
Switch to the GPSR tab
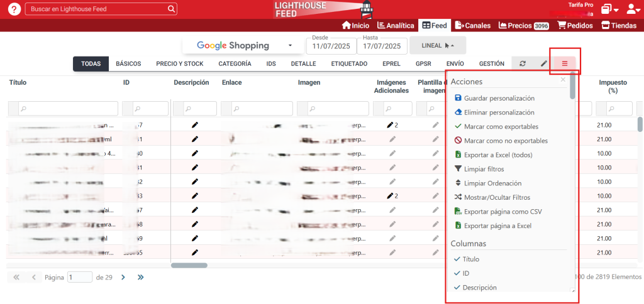[x=423, y=63]
